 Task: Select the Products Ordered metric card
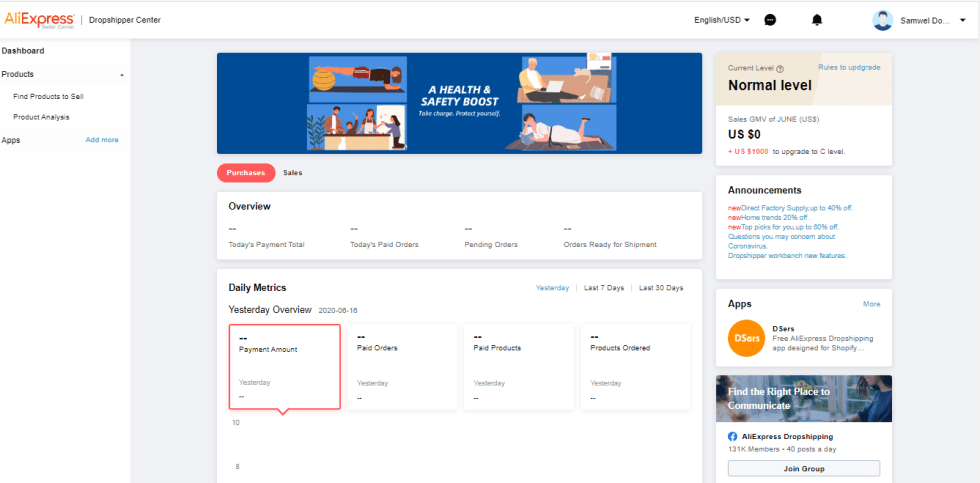tap(636, 367)
